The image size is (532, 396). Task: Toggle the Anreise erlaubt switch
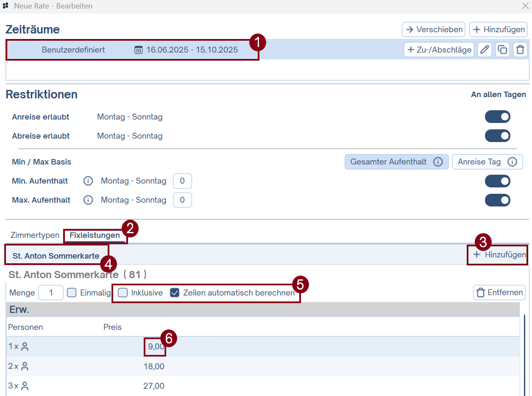tap(497, 117)
